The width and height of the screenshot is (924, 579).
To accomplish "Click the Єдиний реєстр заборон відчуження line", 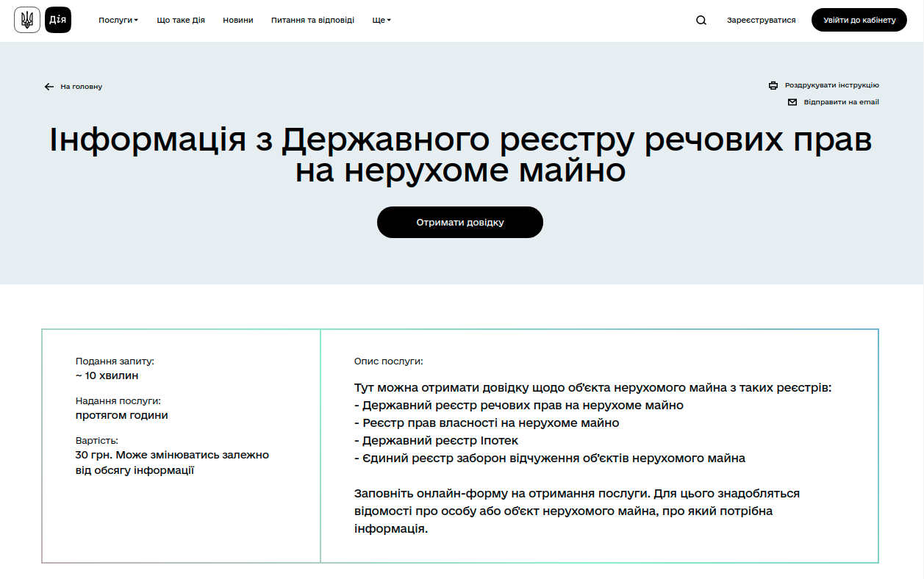I will pyautogui.click(x=550, y=458).
